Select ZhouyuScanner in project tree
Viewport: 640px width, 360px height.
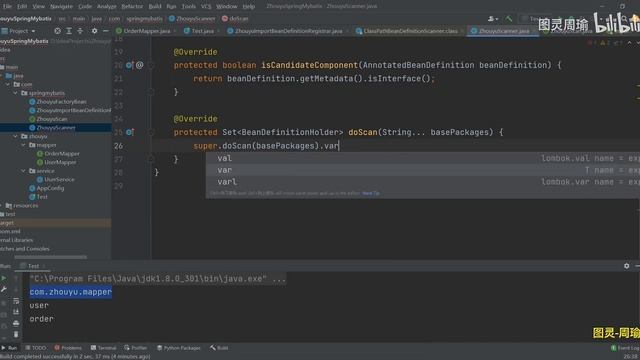click(56, 128)
